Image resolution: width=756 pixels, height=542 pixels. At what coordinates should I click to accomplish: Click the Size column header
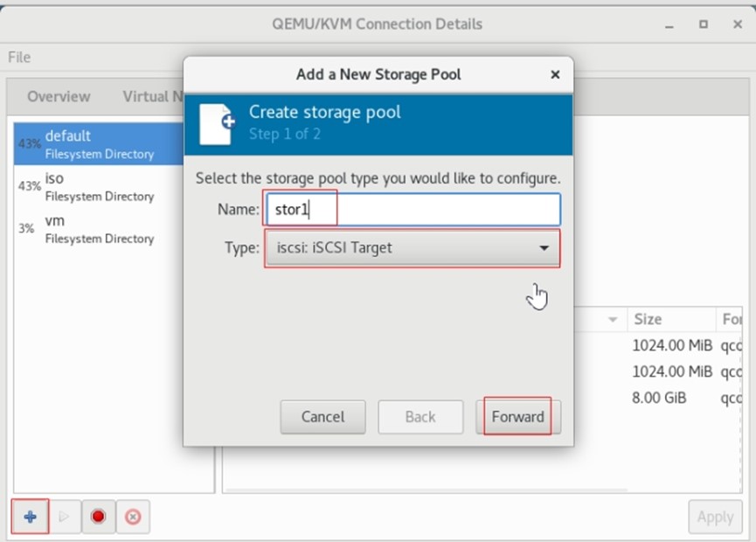click(x=670, y=319)
